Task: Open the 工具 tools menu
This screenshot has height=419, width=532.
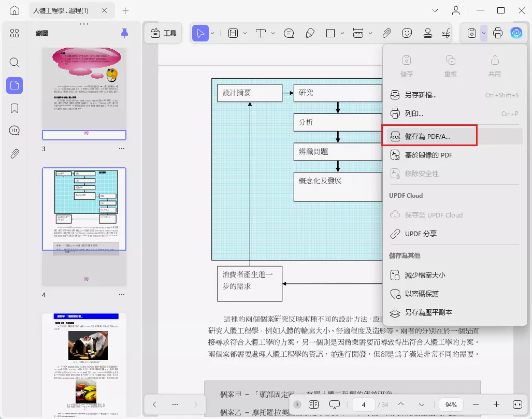Action: 163,33
